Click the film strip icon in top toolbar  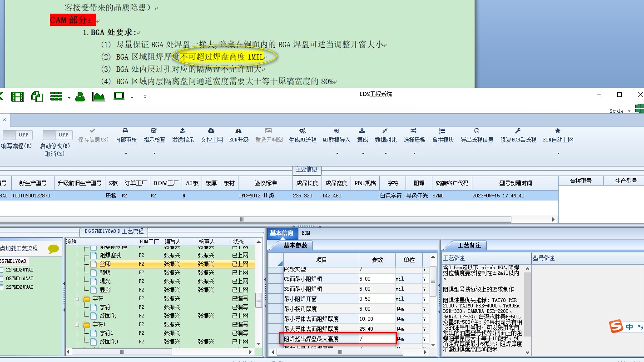click(x=17, y=96)
